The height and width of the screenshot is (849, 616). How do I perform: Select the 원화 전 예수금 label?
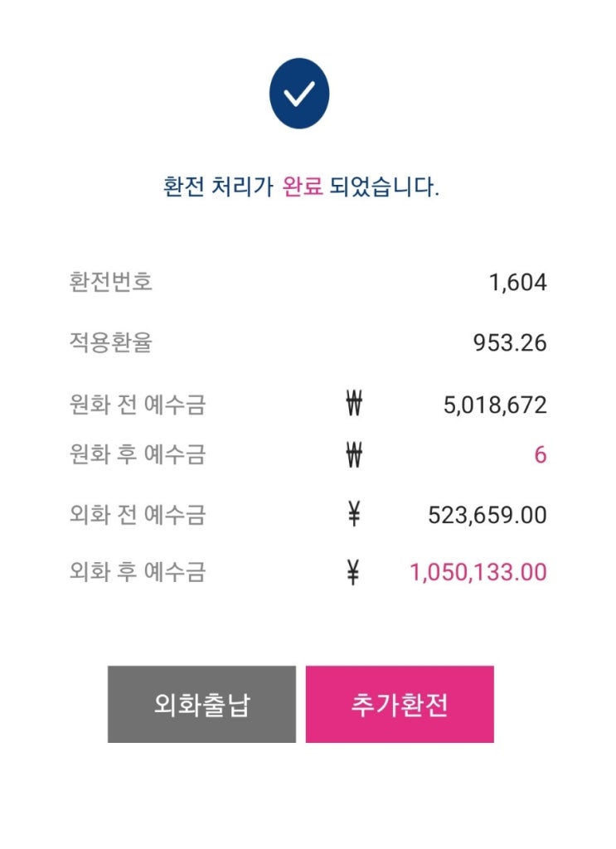pyautogui.click(x=138, y=405)
